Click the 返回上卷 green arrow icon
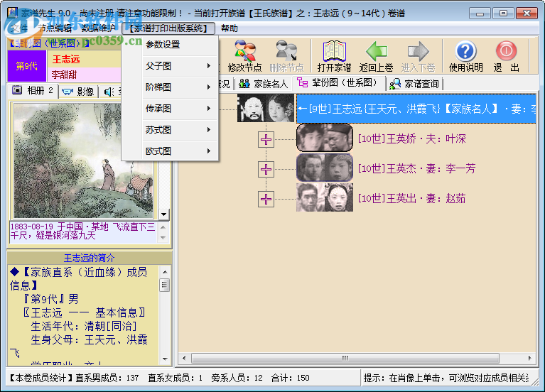The image size is (545, 392). tap(376, 55)
